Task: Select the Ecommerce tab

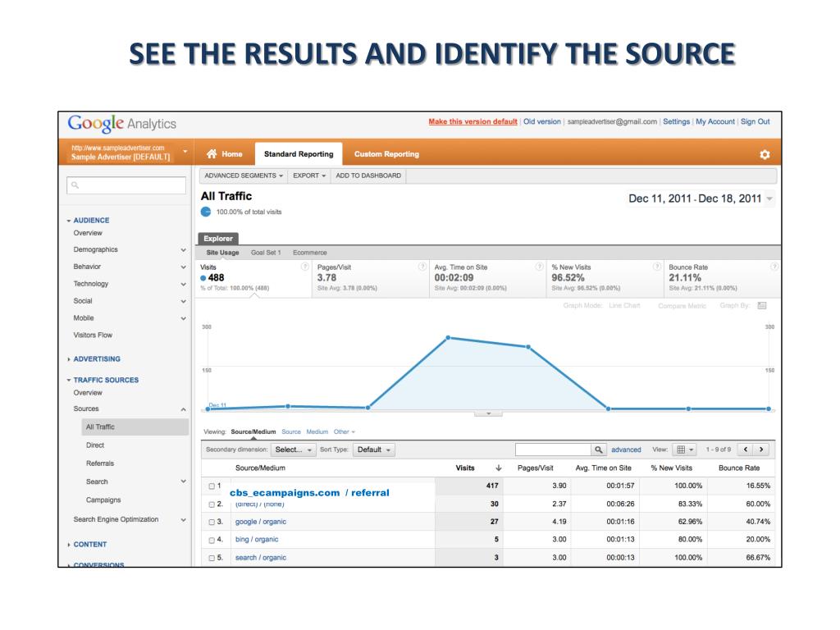Action: tap(309, 253)
